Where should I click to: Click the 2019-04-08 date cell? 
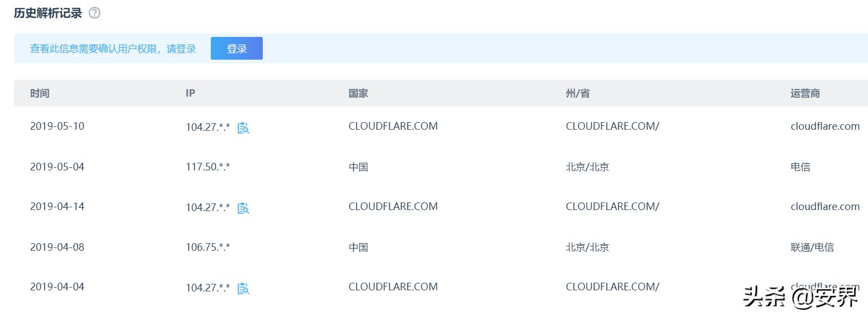[57, 247]
